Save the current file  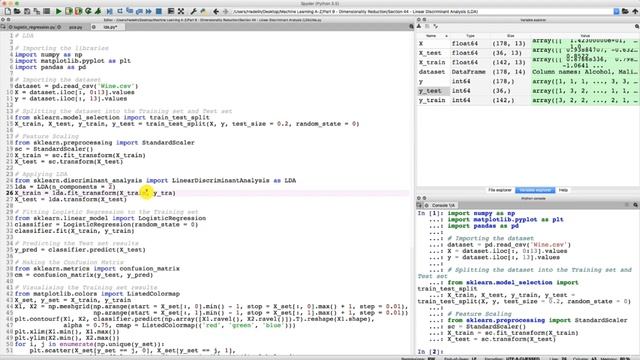pyautogui.click(x=27, y=11)
